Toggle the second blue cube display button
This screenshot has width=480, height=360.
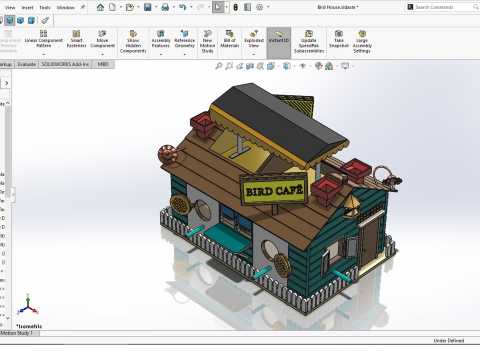[21, 21]
